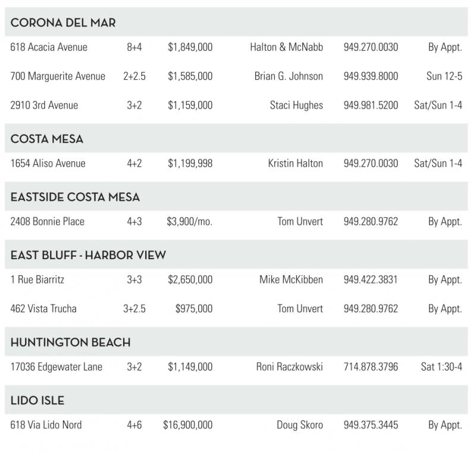Open the 2910 3rd Avenue listing
Image resolution: width=476 pixels, height=452 pixels.
pos(44,105)
